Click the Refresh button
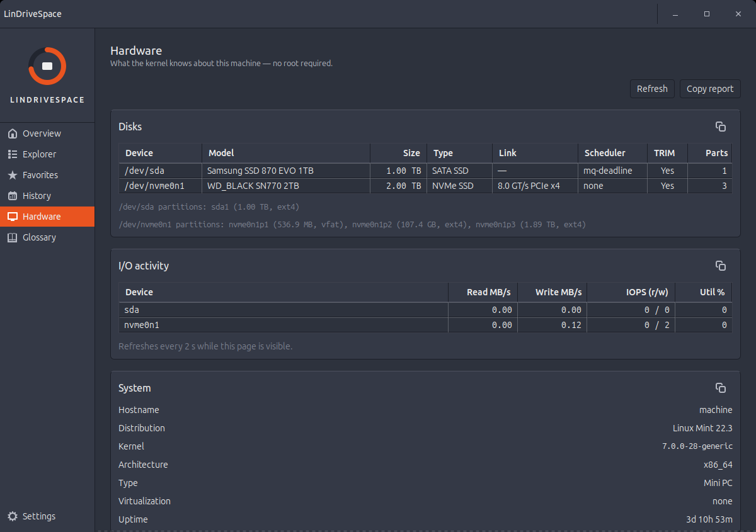 pyautogui.click(x=652, y=89)
